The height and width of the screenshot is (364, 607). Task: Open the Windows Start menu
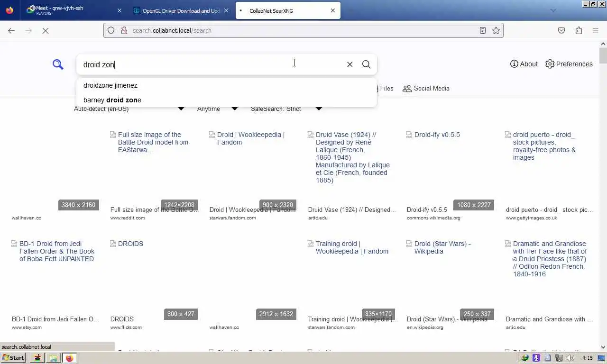[x=13, y=358]
